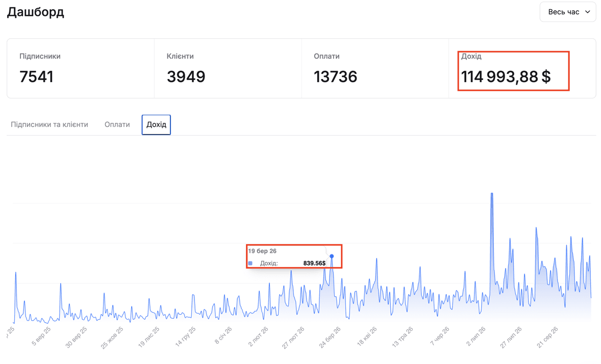Click the "30 вер 25" axis label
The width and height of the screenshot is (601, 364).
(x=76, y=337)
